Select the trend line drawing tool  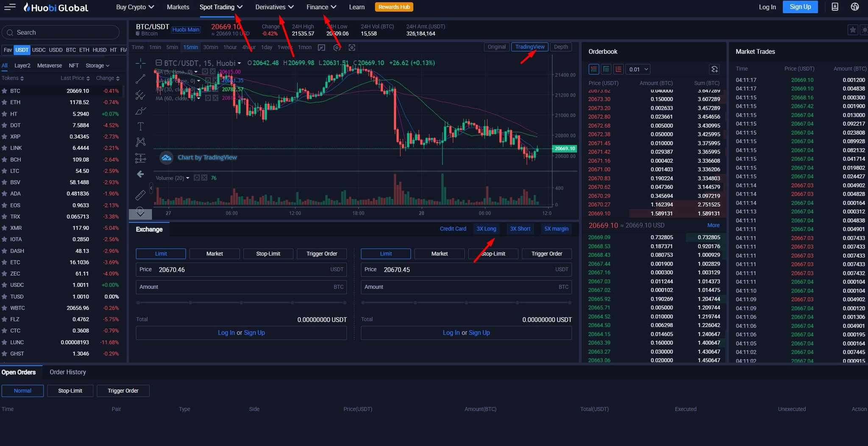tap(140, 79)
